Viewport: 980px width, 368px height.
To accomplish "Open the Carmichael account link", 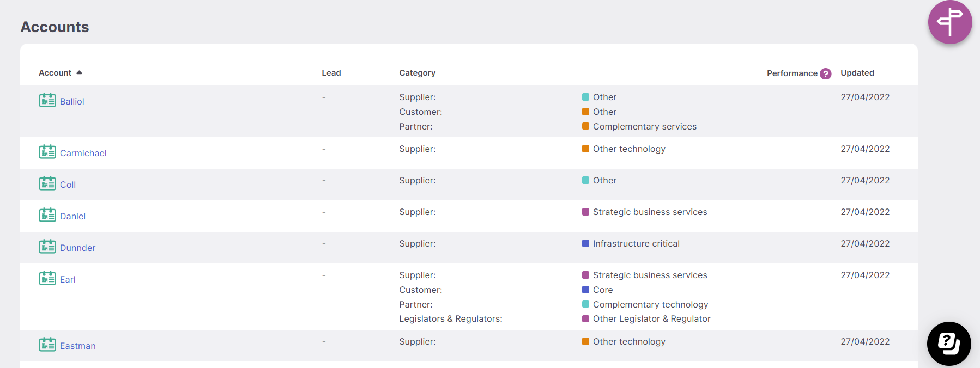I will pos(83,153).
